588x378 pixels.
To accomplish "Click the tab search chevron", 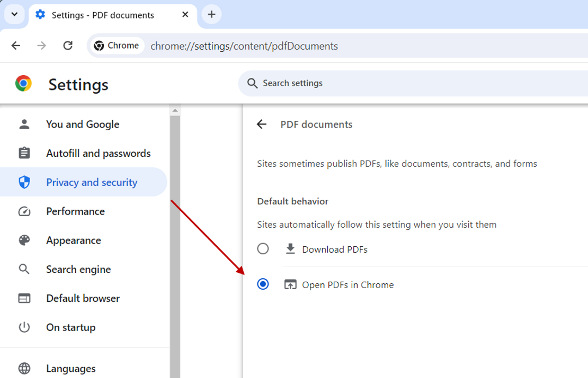I will pyautogui.click(x=14, y=14).
